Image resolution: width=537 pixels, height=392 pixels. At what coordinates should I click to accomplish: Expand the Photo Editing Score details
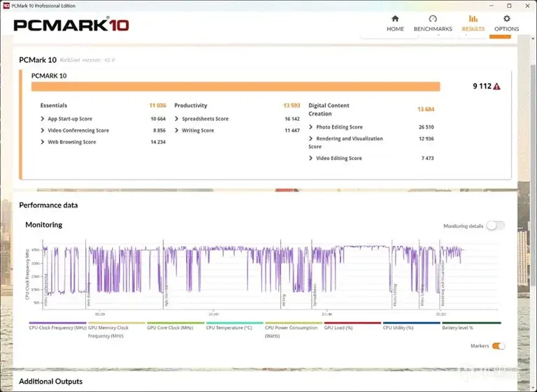click(371, 127)
